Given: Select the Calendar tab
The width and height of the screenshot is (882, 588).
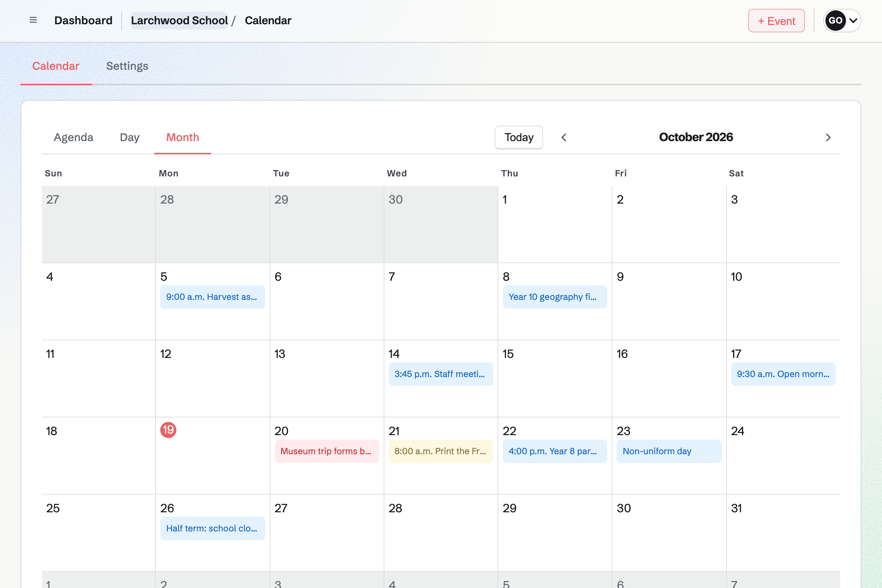Looking at the screenshot, I should tap(56, 66).
